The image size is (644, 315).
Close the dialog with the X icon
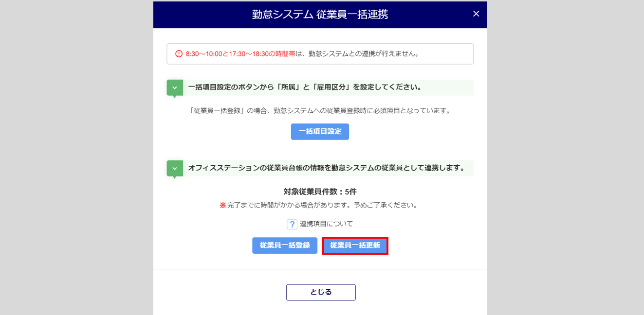click(476, 14)
